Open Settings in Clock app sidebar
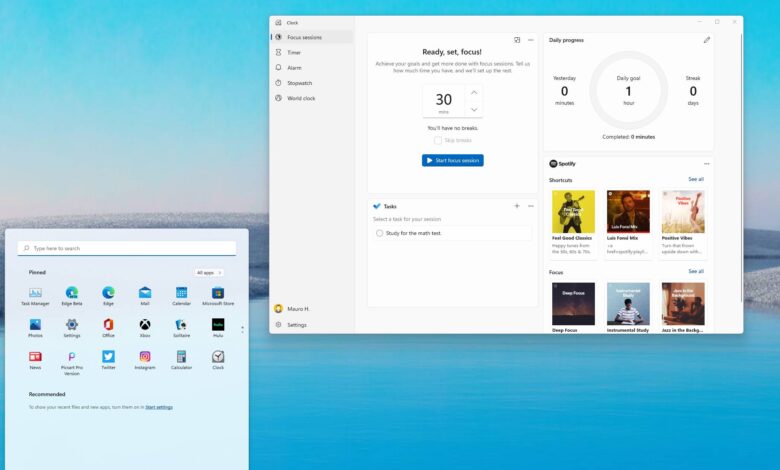The image size is (780, 470). pos(312,325)
